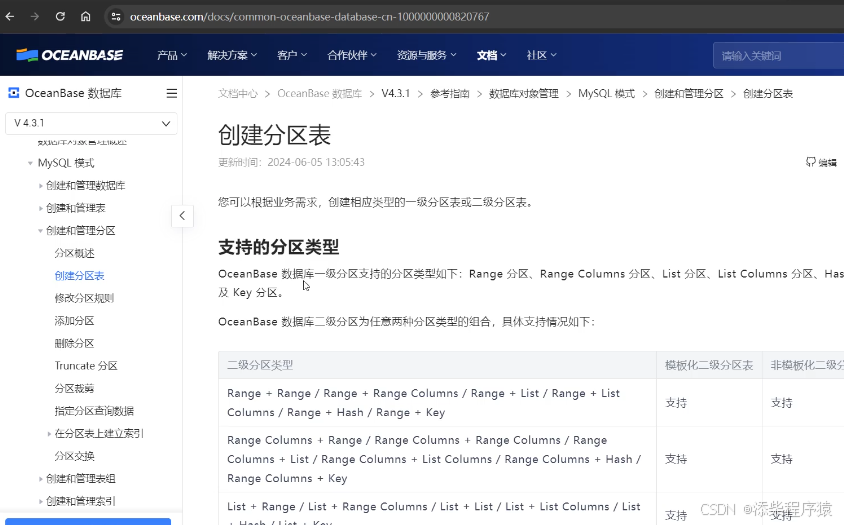Expand 创建和管理表 tree node
Viewport: 844px width, 525px height.
(40, 208)
